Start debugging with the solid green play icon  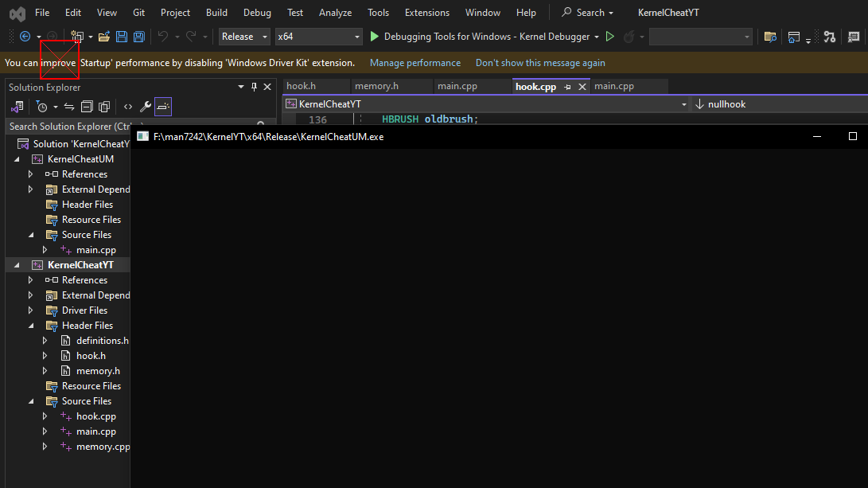(x=374, y=37)
